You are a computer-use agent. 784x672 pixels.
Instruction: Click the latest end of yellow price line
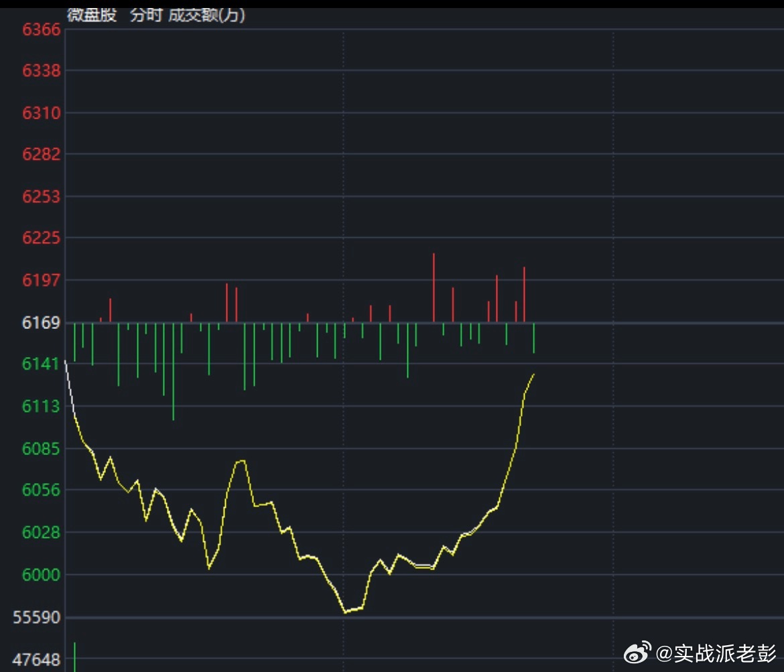click(x=533, y=374)
